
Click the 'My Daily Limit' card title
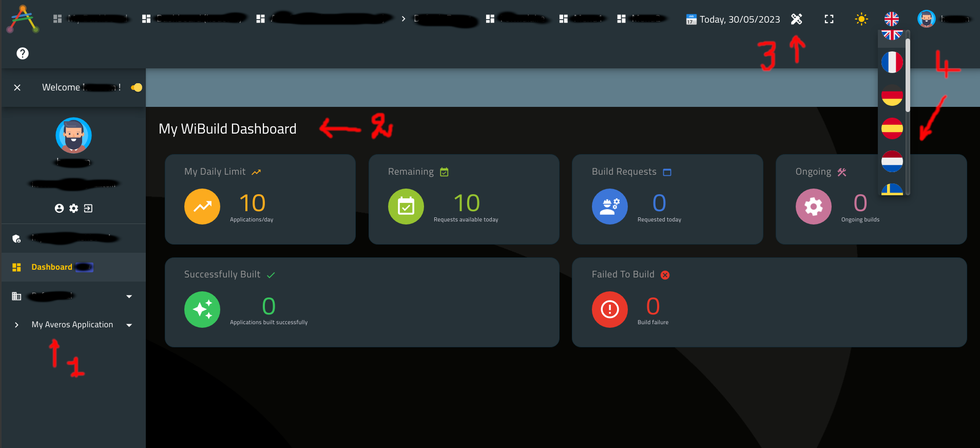tap(215, 172)
